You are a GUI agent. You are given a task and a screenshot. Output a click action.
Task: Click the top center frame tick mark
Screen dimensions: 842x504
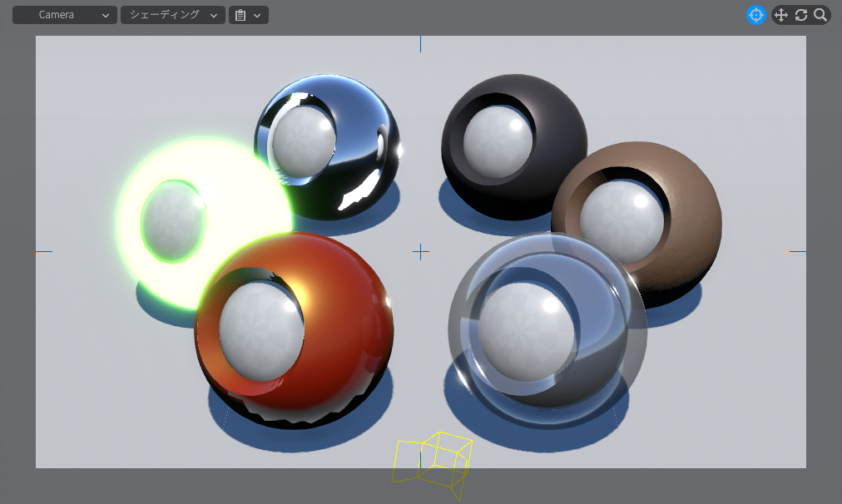[420, 44]
